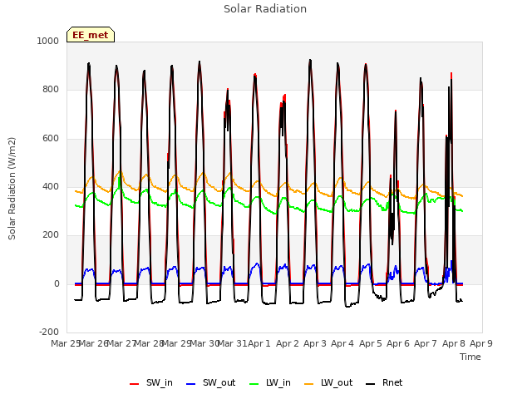This screenshot has width=532, height=399.
Task: Click the Apr 4 date tick label
Action: pos(342,343)
